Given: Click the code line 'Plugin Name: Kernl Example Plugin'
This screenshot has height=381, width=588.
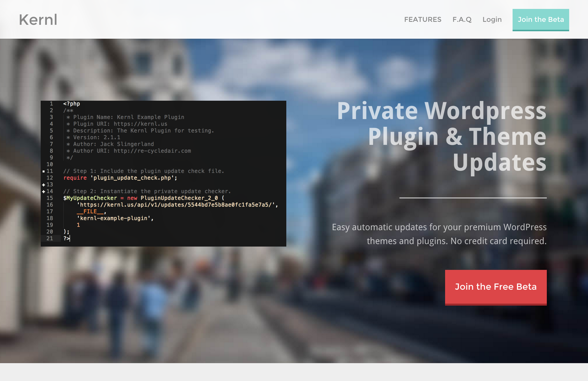Looking at the screenshot, I should 125,117.
